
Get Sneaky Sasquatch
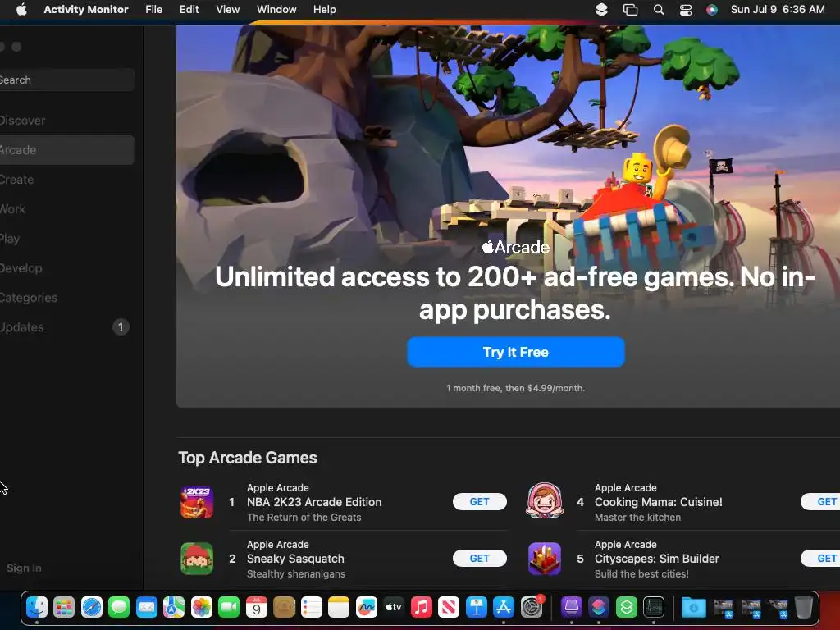(479, 558)
